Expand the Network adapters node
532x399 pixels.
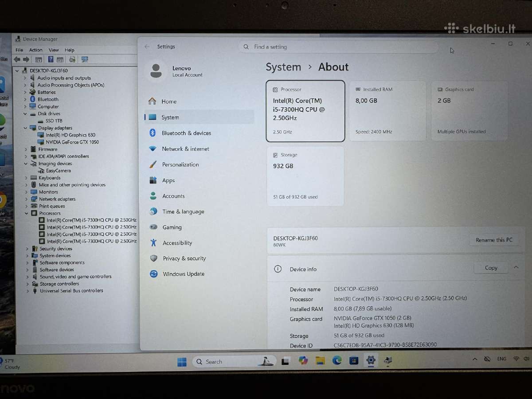27,199
